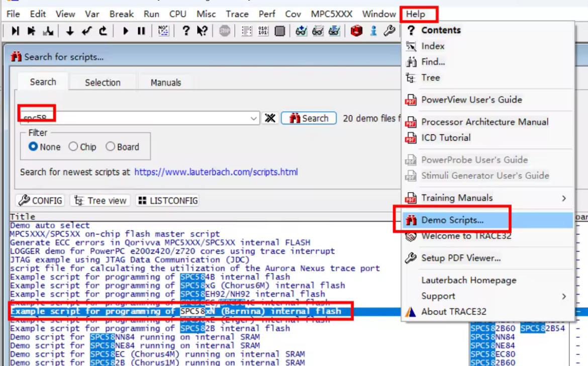Choose Contents from the Help menu
Viewport: 588px width, 366px height.
click(x=487, y=30)
